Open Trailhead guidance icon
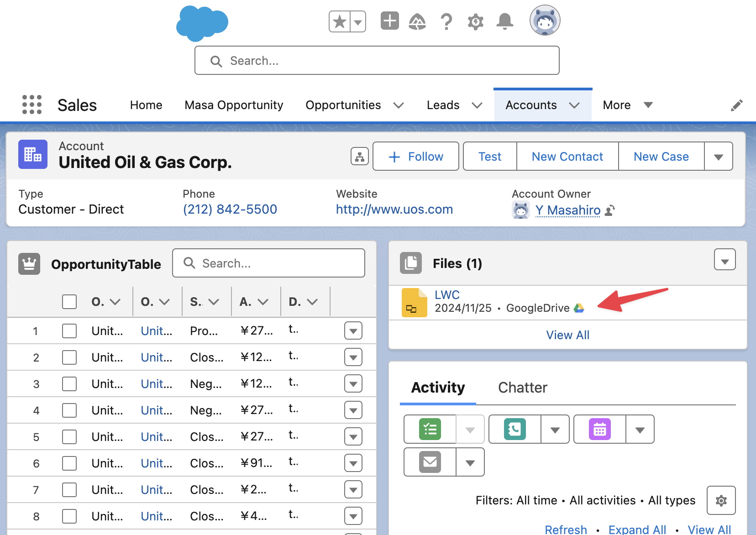The height and width of the screenshot is (535, 756). pyautogui.click(x=417, y=21)
